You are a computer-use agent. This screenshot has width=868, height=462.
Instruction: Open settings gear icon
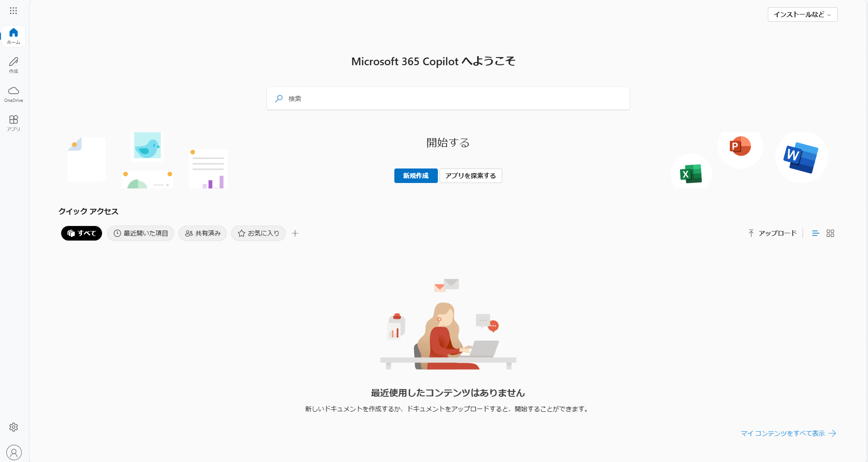14,427
